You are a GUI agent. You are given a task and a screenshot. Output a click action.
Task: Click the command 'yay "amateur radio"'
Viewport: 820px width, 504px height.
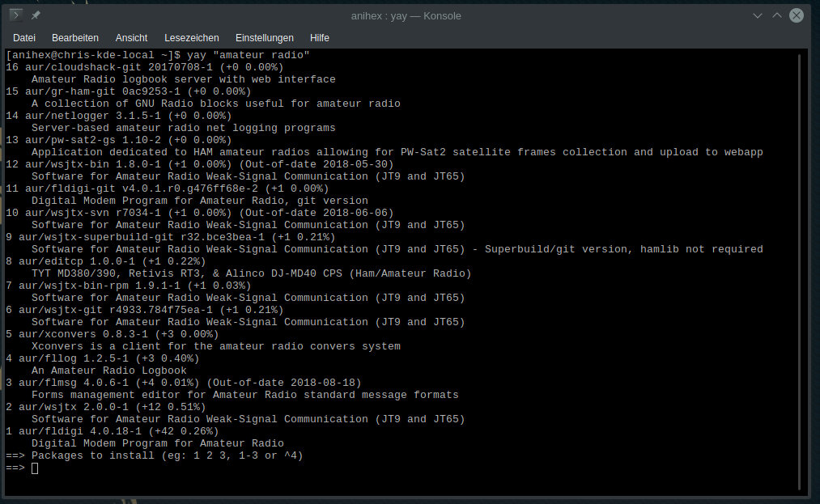pos(249,55)
